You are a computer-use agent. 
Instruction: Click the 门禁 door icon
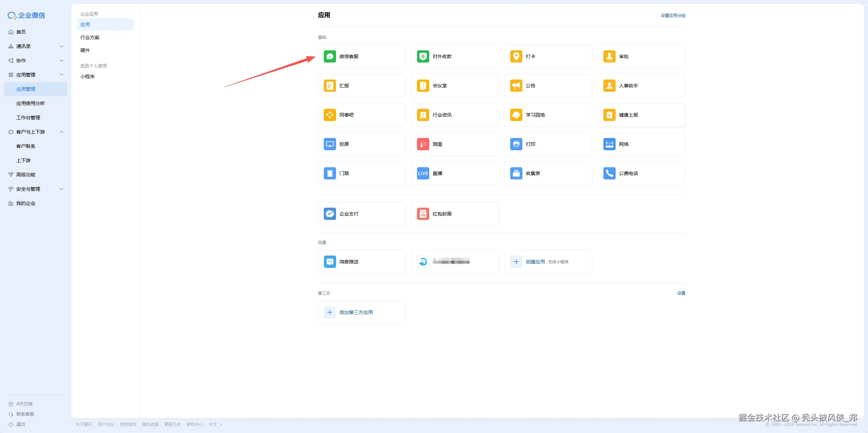click(330, 173)
